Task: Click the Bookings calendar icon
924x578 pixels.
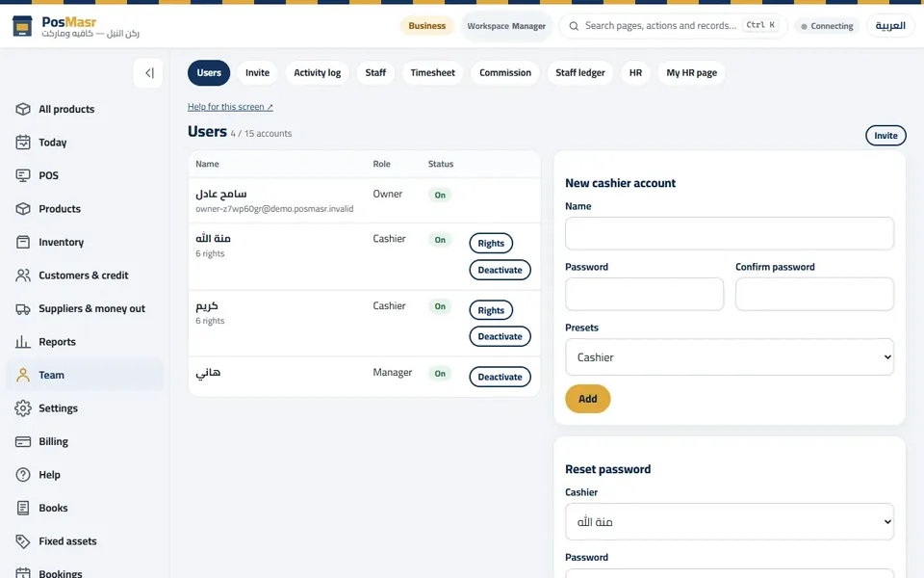Action: point(23,572)
